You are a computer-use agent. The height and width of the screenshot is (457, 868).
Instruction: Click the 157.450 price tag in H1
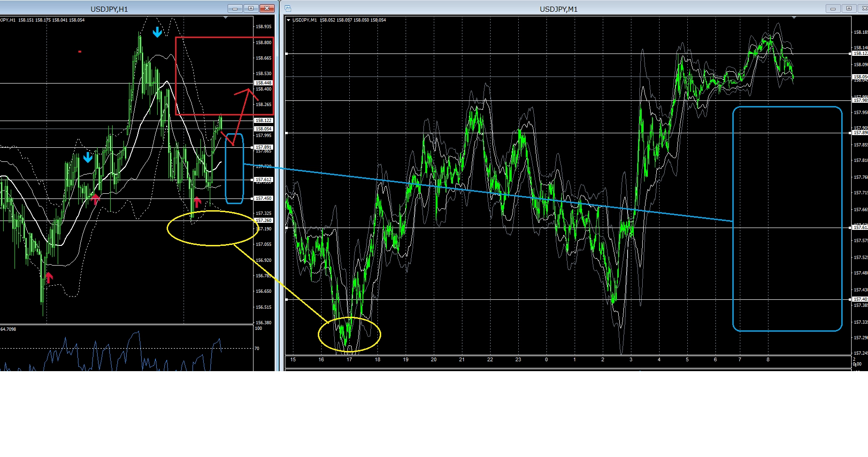click(x=263, y=198)
